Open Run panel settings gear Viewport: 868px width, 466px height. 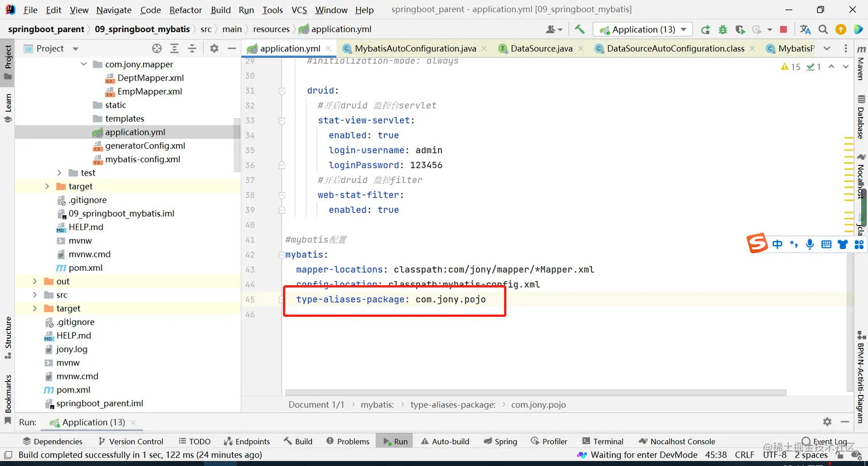(x=827, y=422)
